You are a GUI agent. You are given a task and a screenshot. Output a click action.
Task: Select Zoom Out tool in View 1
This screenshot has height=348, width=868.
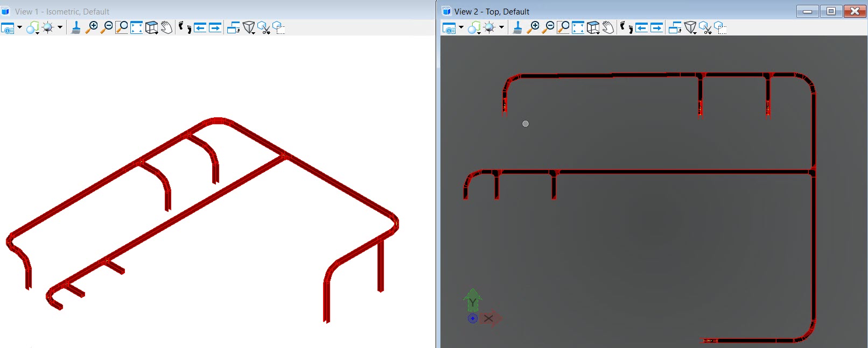click(x=107, y=28)
